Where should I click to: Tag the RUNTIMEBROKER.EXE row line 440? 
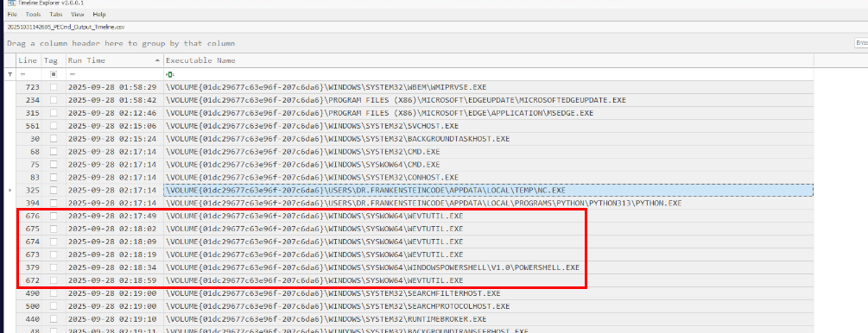coord(54,318)
